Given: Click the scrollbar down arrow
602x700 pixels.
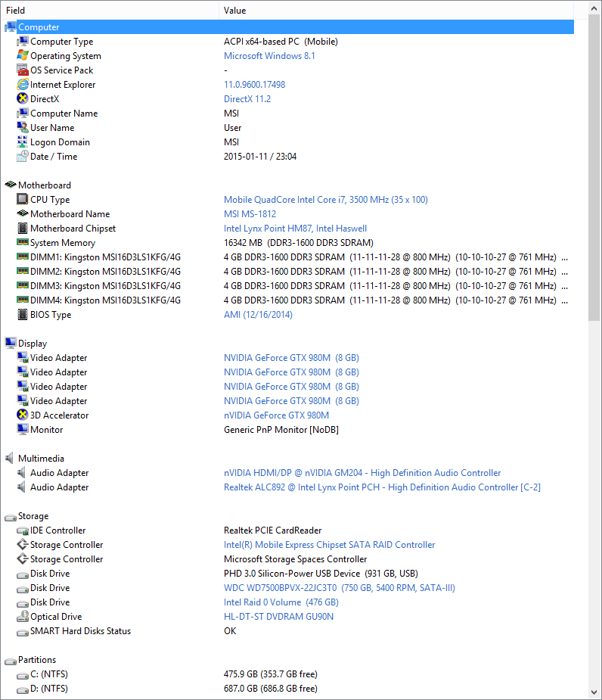Looking at the screenshot, I should 594,692.
